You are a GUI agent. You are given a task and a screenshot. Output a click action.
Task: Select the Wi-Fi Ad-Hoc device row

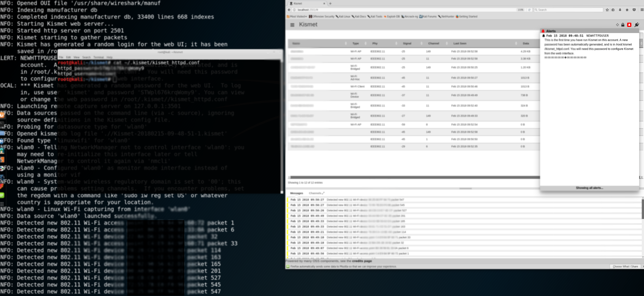click(414, 78)
